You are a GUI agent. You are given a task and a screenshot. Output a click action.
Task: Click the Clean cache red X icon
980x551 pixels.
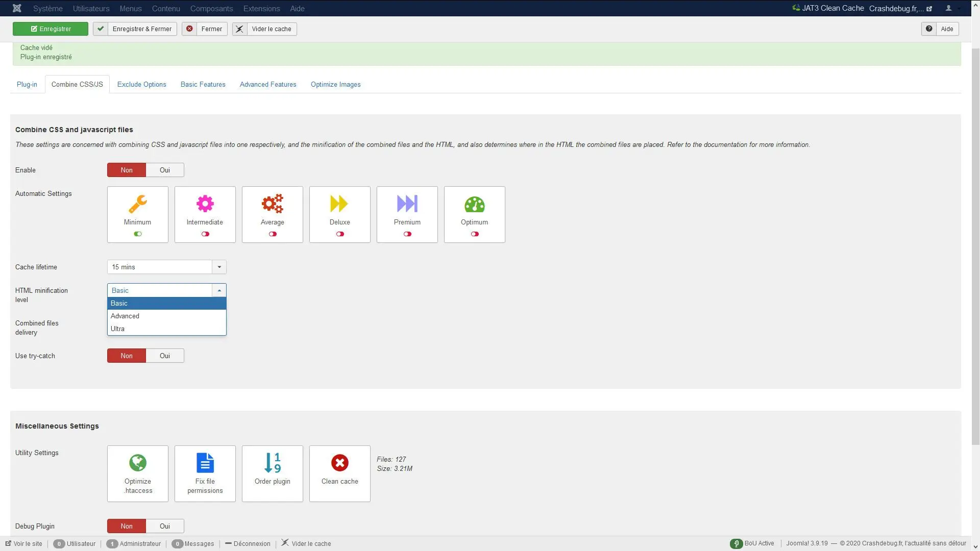[339, 463]
